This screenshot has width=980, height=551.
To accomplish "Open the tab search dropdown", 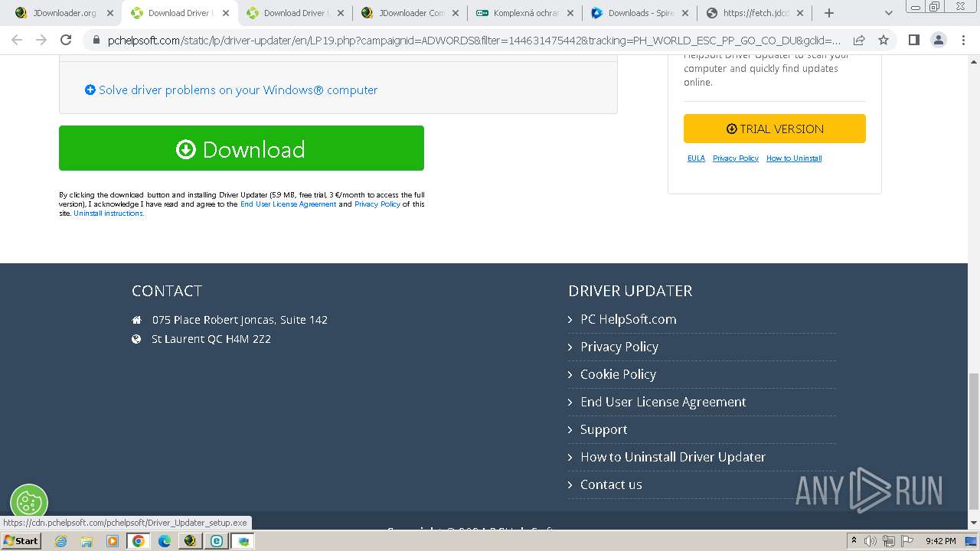I will click(888, 13).
